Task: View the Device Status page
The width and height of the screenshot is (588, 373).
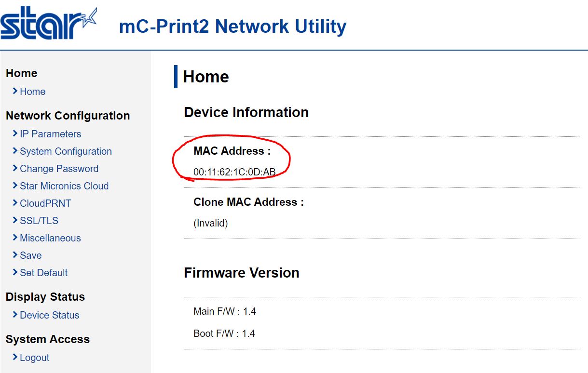Action: [x=49, y=315]
